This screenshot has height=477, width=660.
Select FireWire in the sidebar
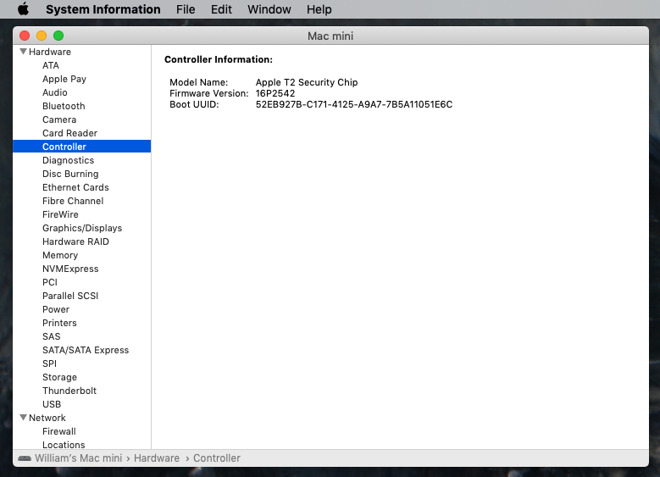point(60,214)
